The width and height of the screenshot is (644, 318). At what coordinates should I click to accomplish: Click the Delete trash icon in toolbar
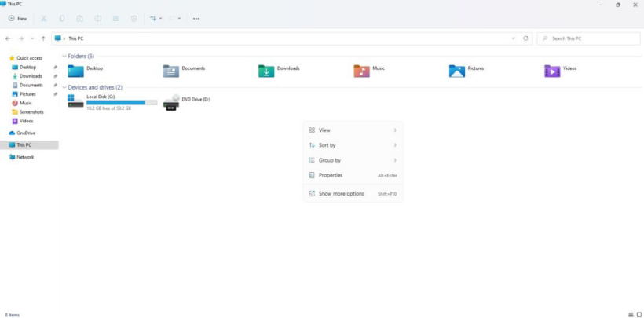(x=134, y=19)
